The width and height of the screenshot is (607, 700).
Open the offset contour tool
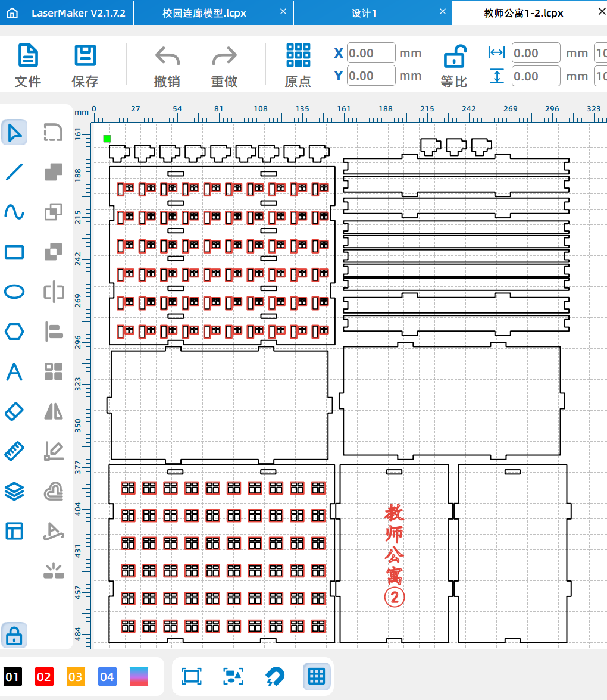point(54,492)
